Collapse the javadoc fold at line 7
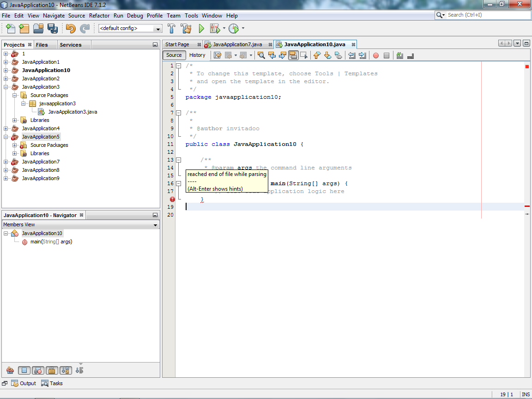Viewport: 532px width, 399px height. pyautogui.click(x=178, y=112)
